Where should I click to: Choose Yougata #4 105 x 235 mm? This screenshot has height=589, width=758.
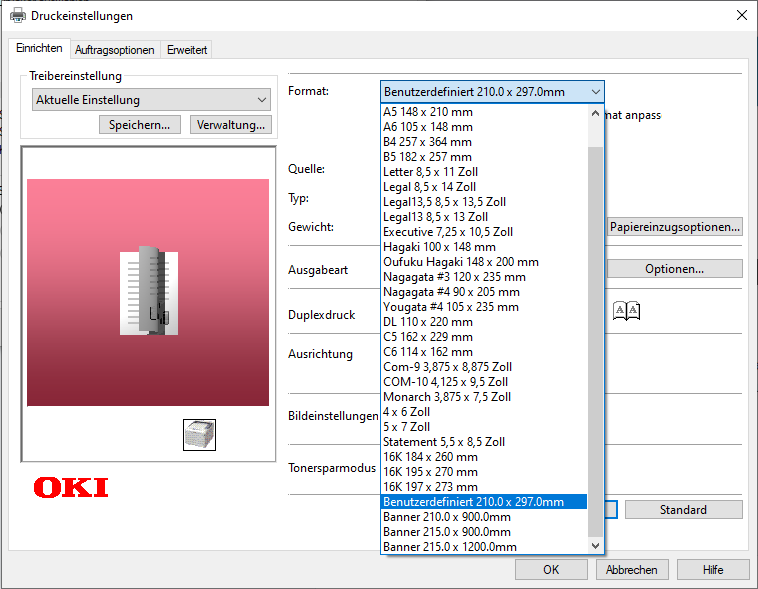(x=484, y=307)
